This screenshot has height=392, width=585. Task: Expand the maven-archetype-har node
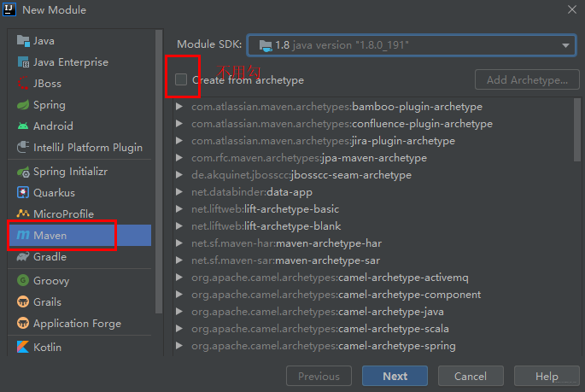179,243
